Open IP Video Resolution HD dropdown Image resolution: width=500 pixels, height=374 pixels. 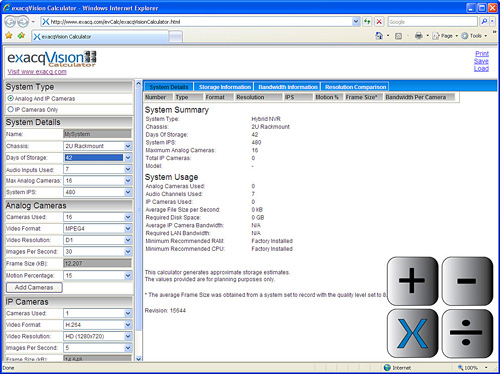pos(97,336)
